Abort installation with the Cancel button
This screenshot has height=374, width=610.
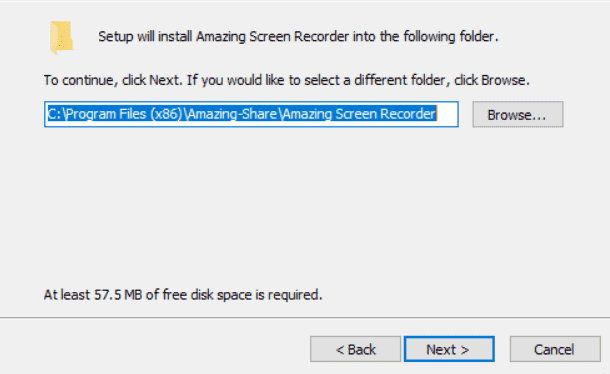[x=555, y=349]
